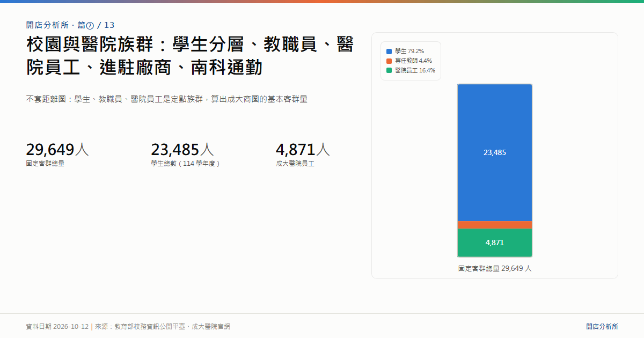The width and height of the screenshot is (644, 338).
Task: Select the 學生 79.2% legend label
Action: (409, 52)
